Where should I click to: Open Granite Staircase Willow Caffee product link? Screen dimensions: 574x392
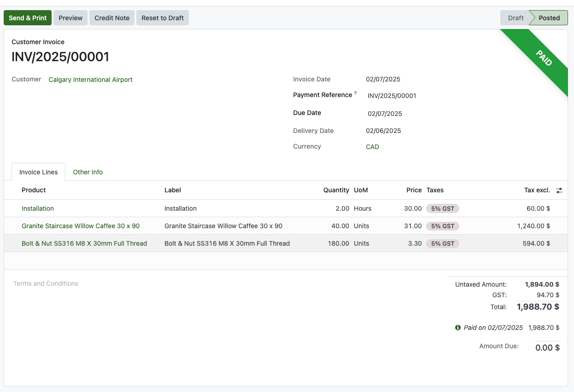click(81, 226)
